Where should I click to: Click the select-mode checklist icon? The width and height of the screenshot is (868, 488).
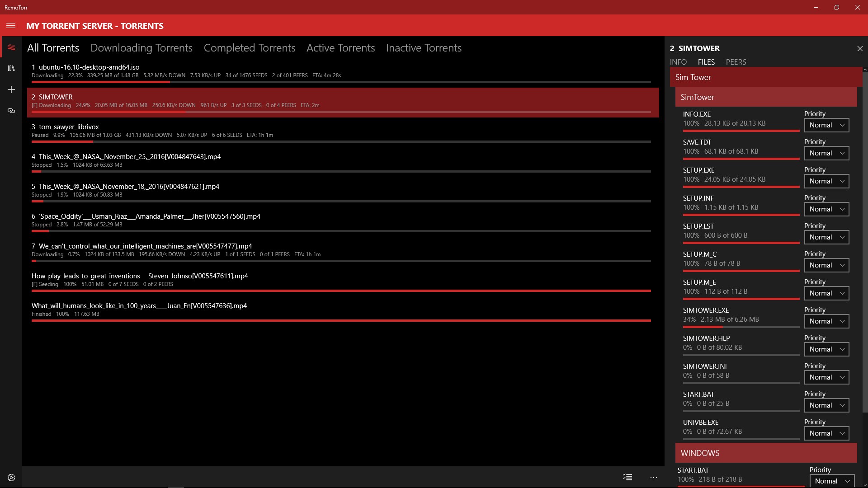(x=627, y=477)
